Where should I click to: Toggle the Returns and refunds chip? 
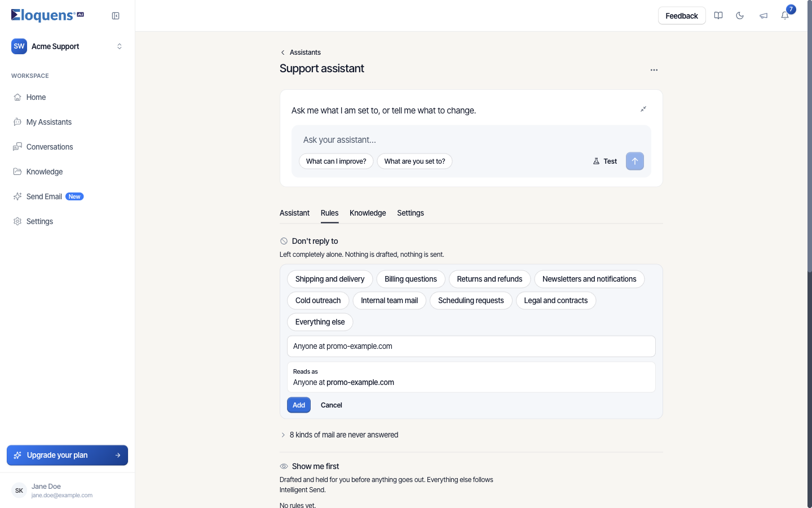pos(489,279)
